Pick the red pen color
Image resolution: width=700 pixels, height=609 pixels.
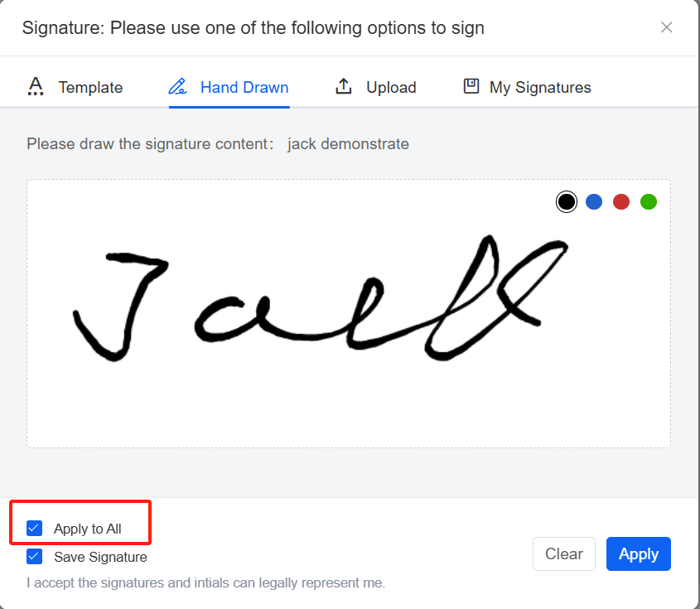[x=621, y=201]
